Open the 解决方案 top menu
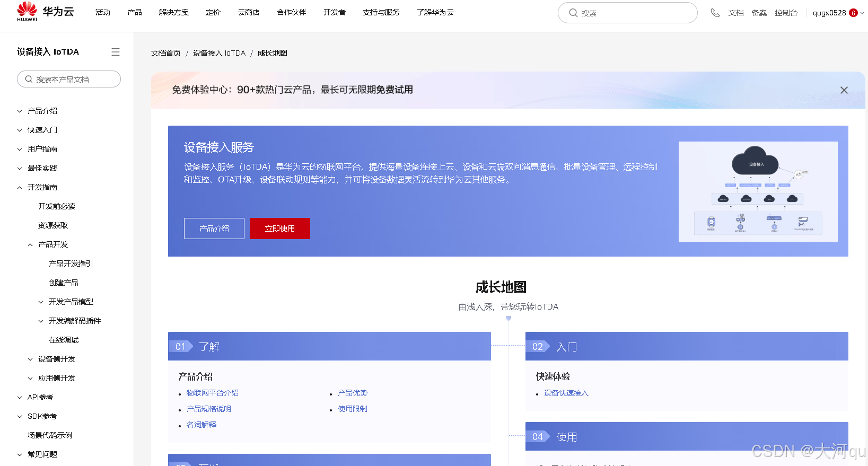This screenshot has width=868, height=466. 174,12
